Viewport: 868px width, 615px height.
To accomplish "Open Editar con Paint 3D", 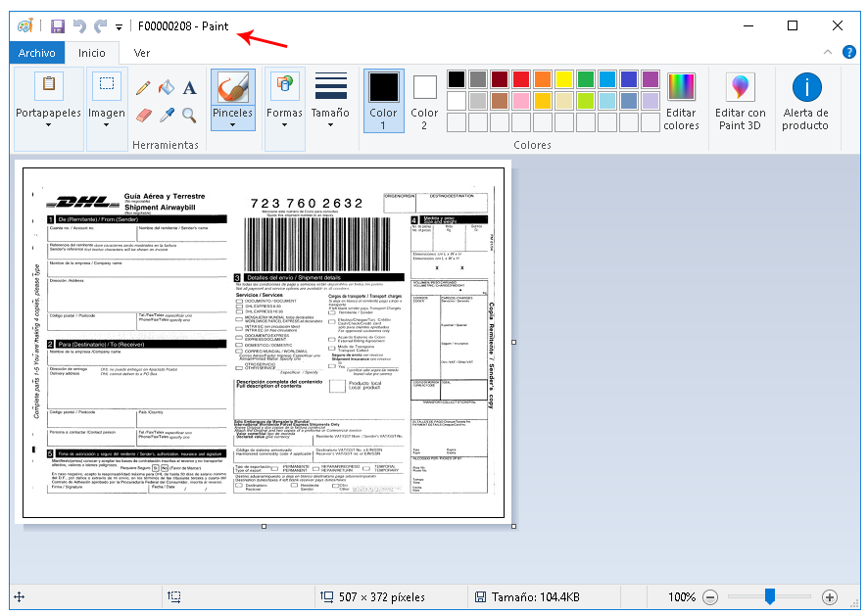I will (740, 101).
